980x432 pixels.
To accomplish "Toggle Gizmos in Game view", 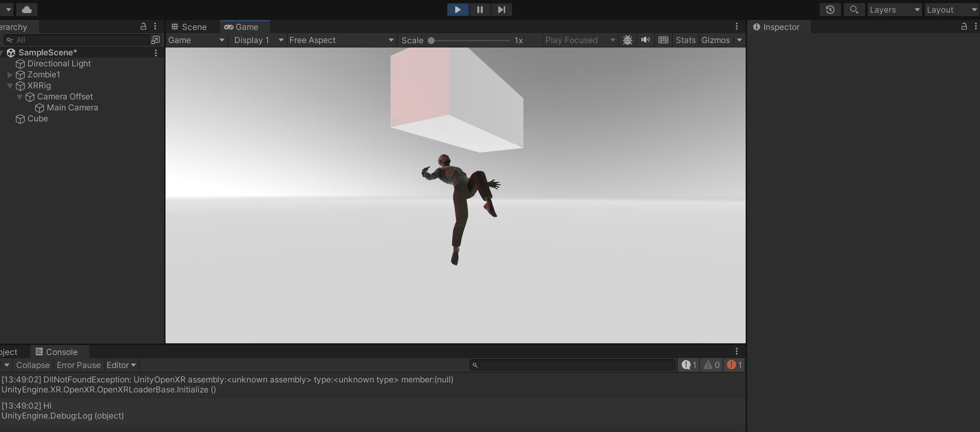I will [x=716, y=40].
